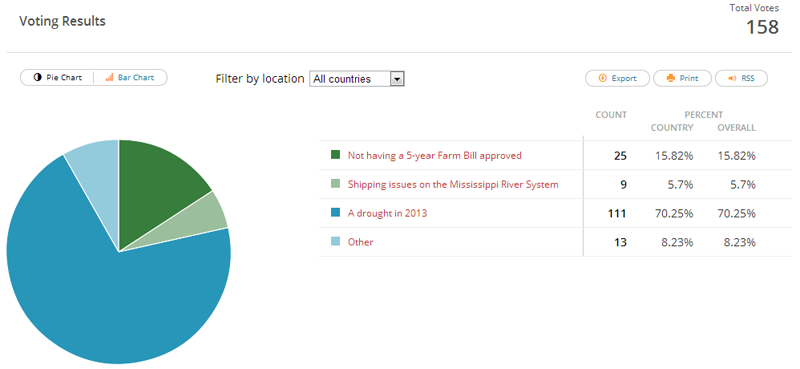
Task: Open the All countries location dropdown
Action: coord(357,79)
